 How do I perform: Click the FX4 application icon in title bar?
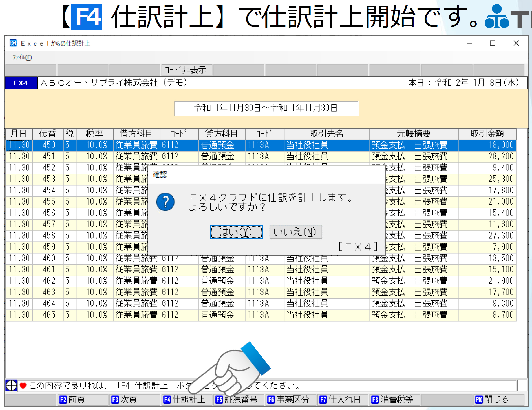(x=13, y=43)
